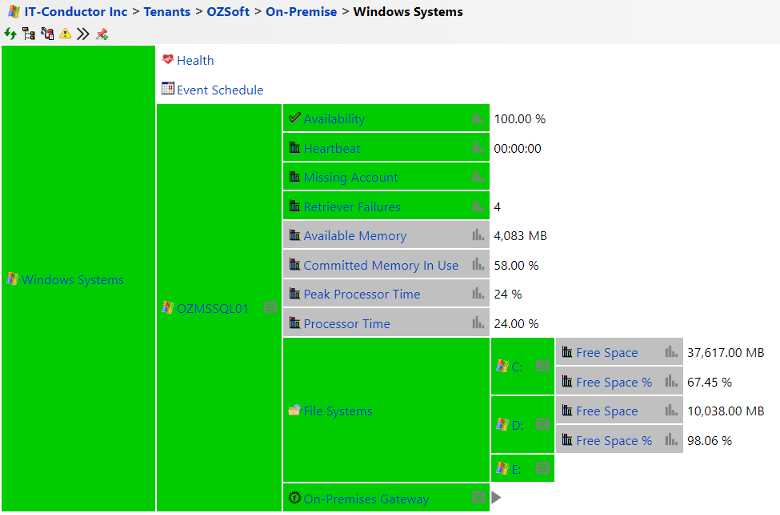Viewport: 780px width, 515px height.
Task: Click the Event Schedule calendar icon
Action: pyautogui.click(x=168, y=89)
